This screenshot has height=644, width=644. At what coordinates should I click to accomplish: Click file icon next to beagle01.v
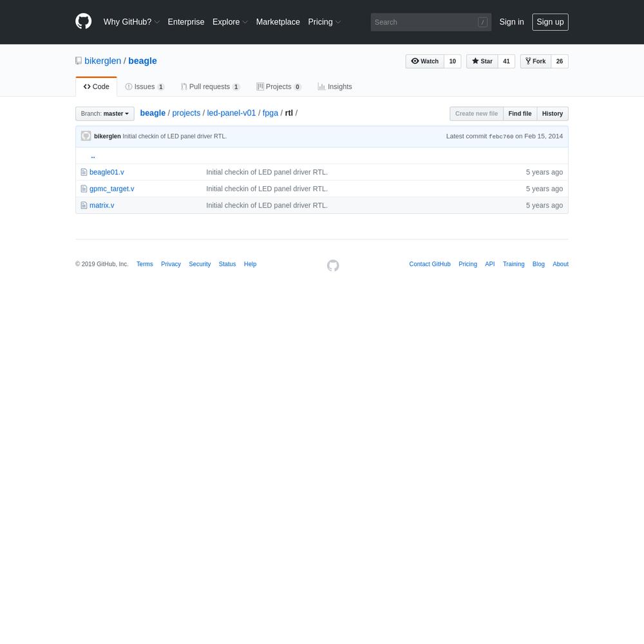click(x=84, y=172)
